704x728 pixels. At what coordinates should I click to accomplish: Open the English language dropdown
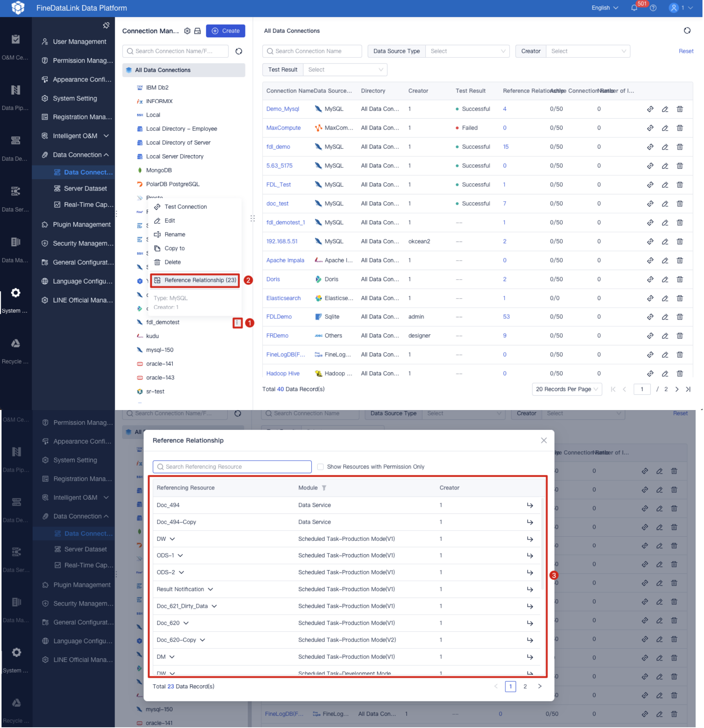[605, 8]
